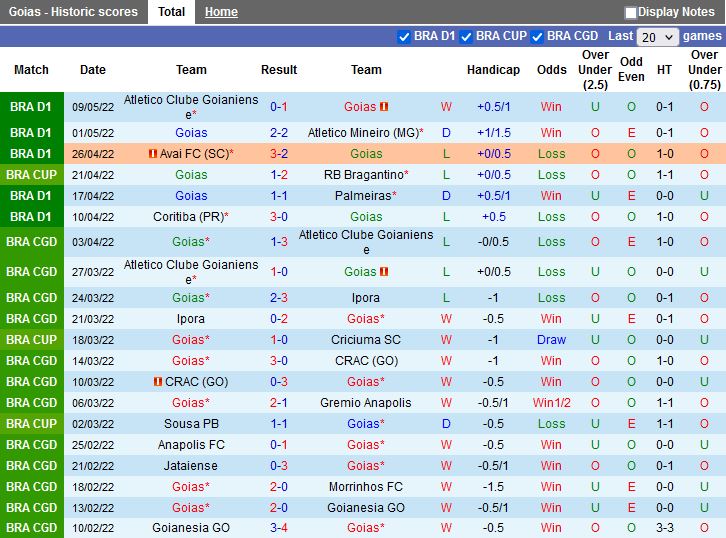The height and width of the screenshot is (538, 726).
Task: Click the red card icon beside CRAC (GO)
Action: click(158, 382)
